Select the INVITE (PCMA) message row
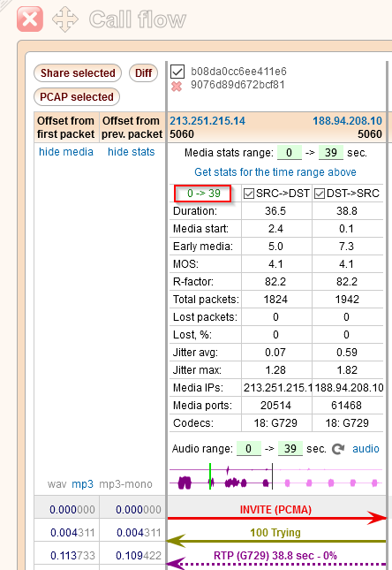 276,510
